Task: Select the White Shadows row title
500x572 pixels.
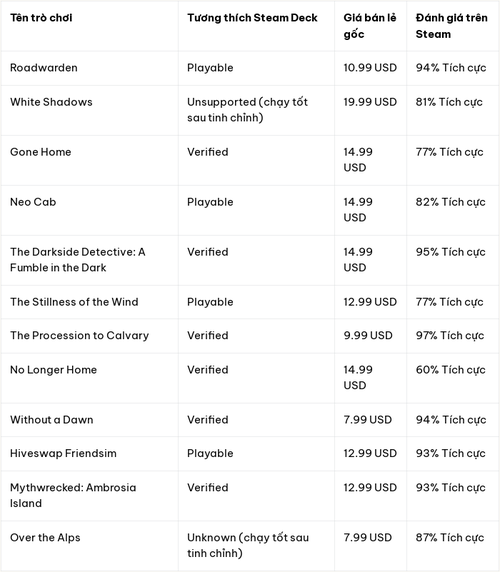Action: click(x=51, y=102)
